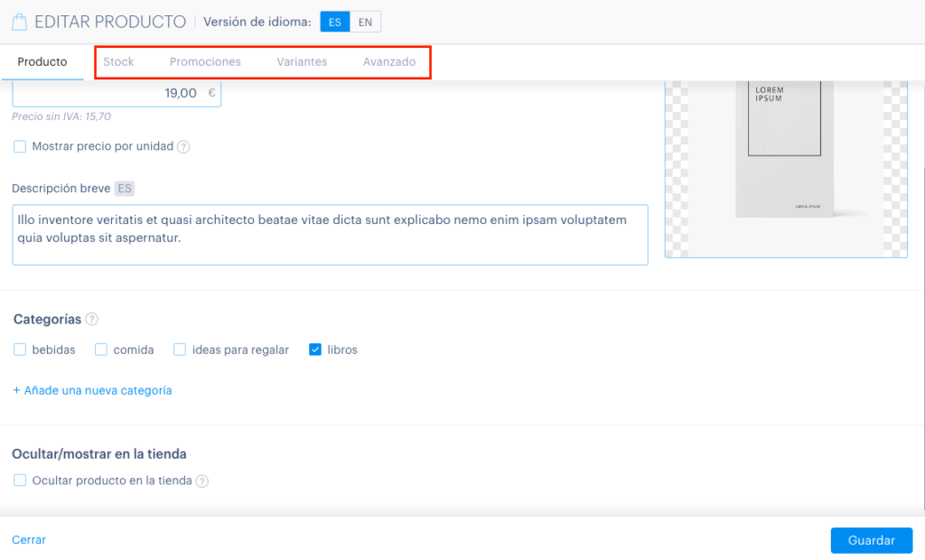Open the Avanzado tab
925x560 pixels.
[389, 62]
